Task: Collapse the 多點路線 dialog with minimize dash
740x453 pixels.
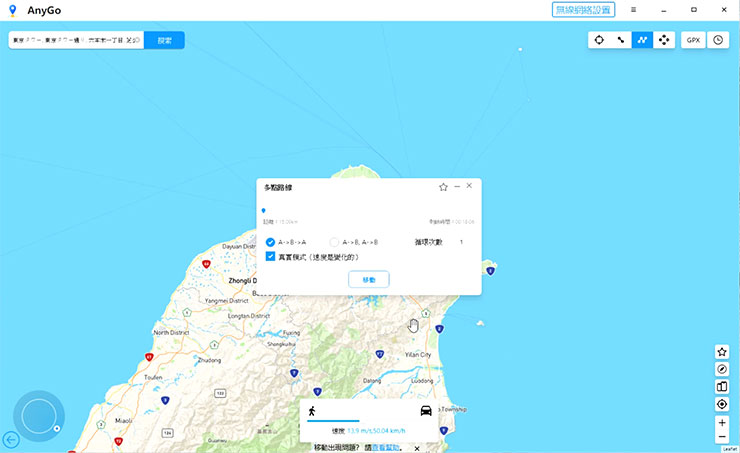Action: 457,187
